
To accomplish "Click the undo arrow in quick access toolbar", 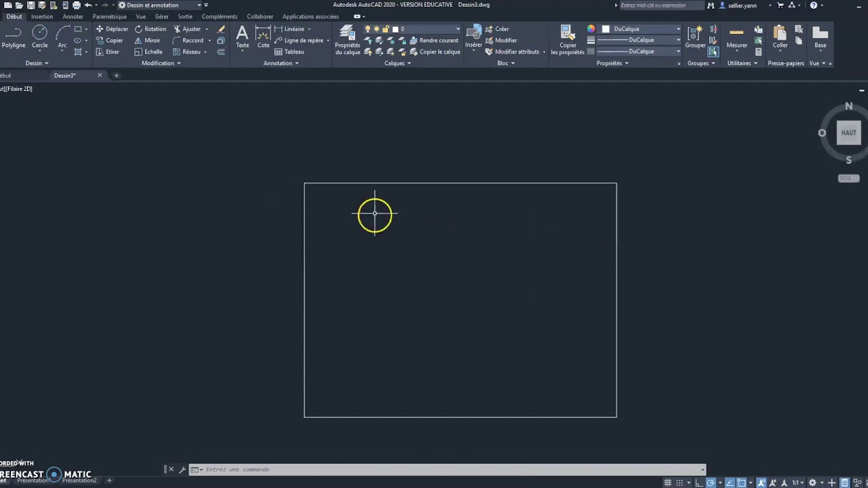I will (x=88, y=5).
